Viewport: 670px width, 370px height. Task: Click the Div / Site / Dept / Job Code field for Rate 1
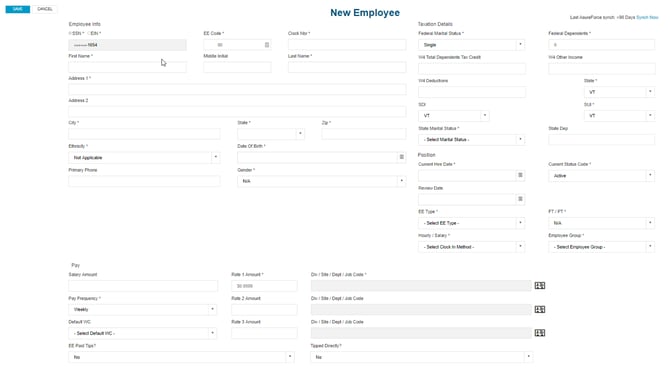pyautogui.click(x=421, y=286)
